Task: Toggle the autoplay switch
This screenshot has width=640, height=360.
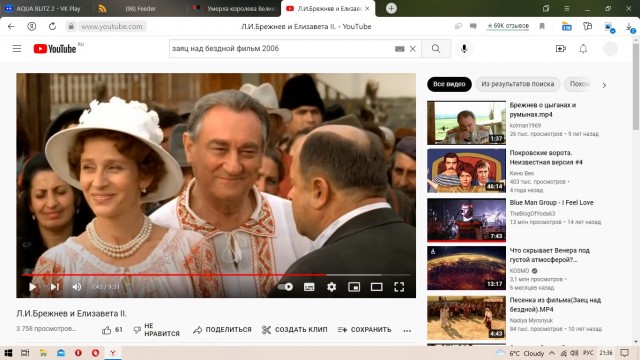Action: (285, 287)
